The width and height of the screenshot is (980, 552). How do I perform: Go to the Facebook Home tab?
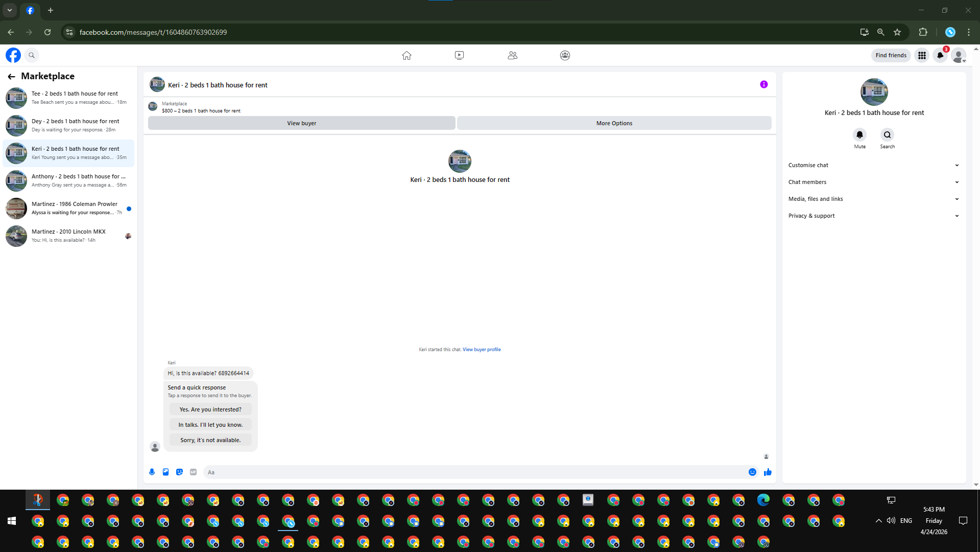click(x=407, y=55)
